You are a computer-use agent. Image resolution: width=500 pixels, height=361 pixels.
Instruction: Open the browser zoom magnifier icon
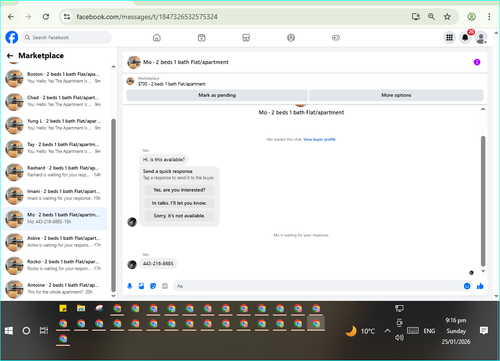[x=431, y=17]
